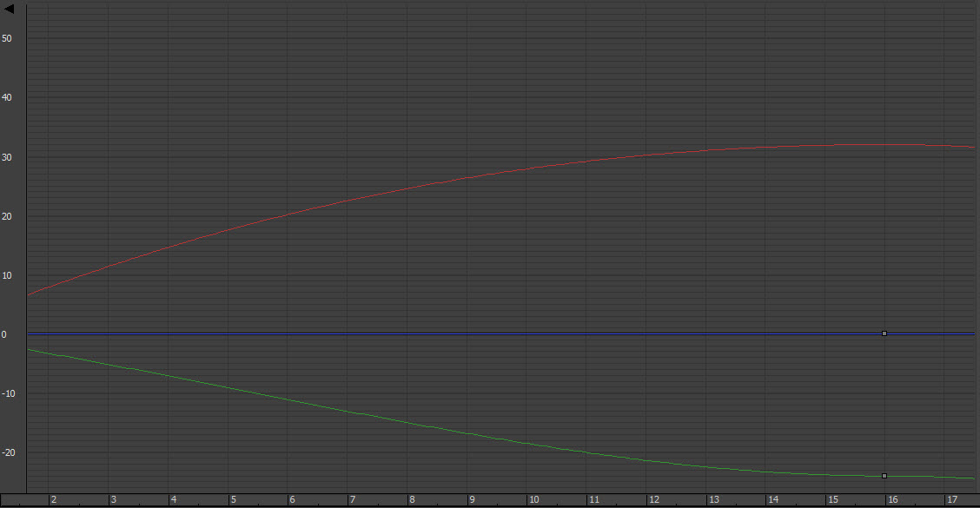Click frame 7 on the time ruler
Image resolution: width=980 pixels, height=508 pixels.
pos(353,500)
